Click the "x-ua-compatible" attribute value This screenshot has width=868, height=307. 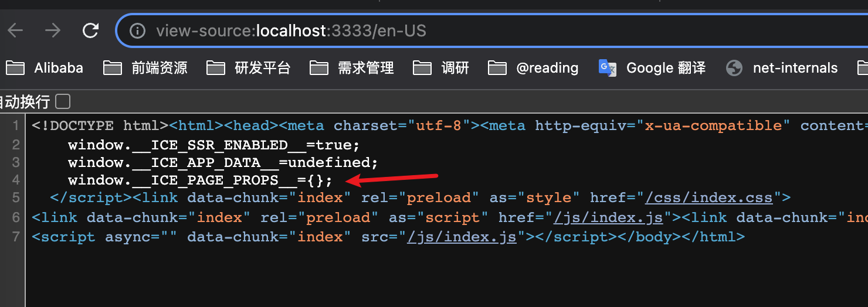(713, 125)
